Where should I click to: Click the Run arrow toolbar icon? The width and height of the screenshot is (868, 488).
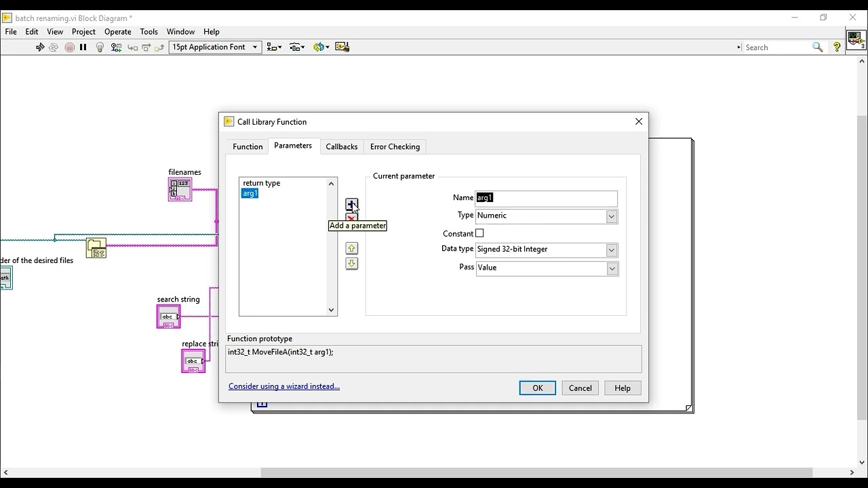click(x=40, y=47)
